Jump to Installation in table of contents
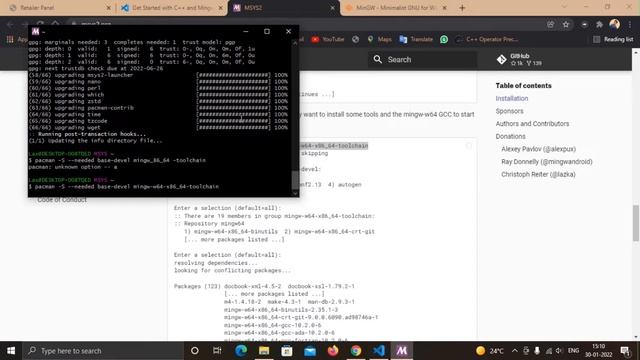640x360 pixels. 511,98
